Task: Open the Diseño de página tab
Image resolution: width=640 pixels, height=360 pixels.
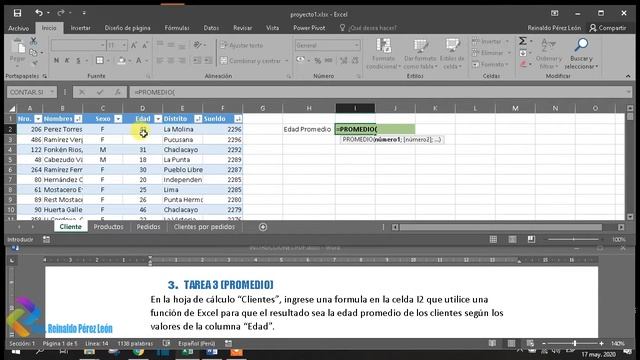Action: click(x=127, y=28)
